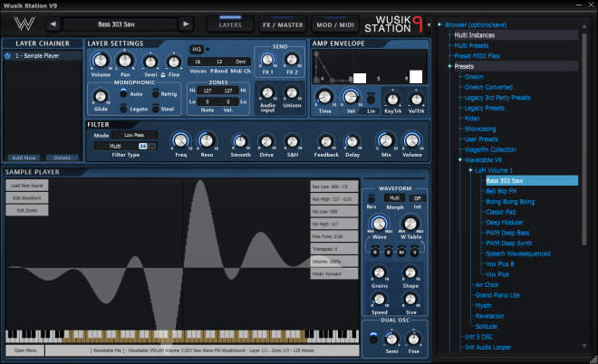Select the Bell Blip FM preset

501,191
